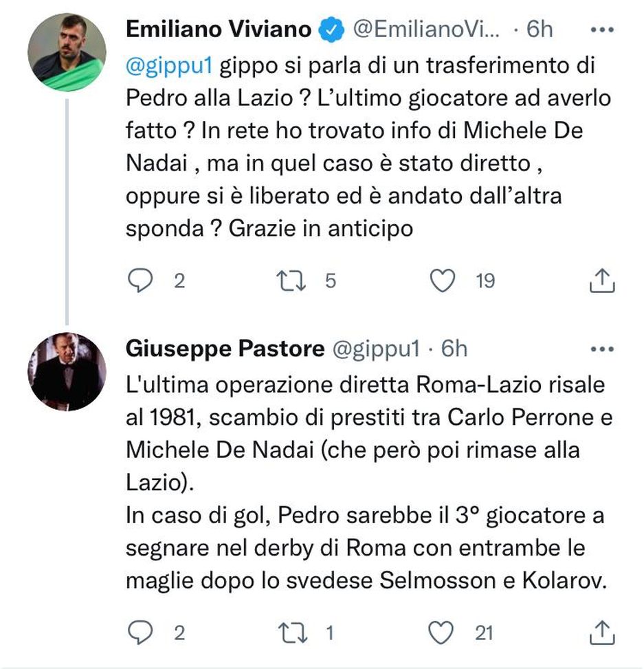Open the 6h timestamp on Pastore's tweet
644x669 pixels.
pyautogui.click(x=454, y=349)
